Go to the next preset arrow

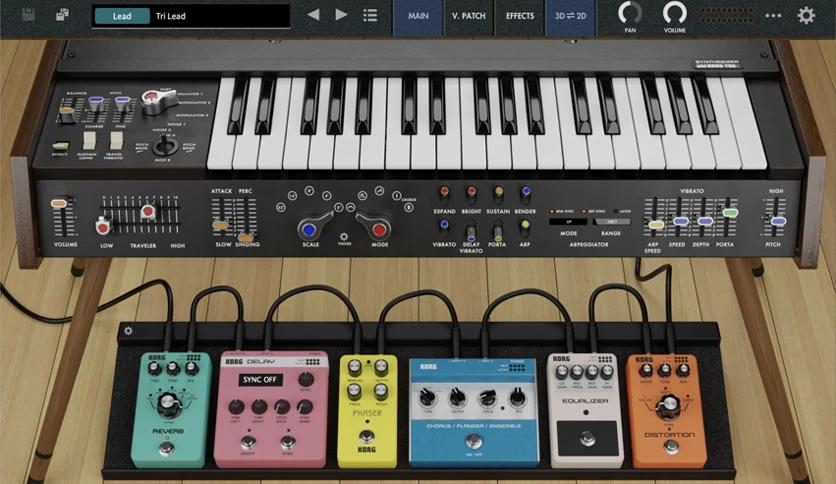(341, 15)
